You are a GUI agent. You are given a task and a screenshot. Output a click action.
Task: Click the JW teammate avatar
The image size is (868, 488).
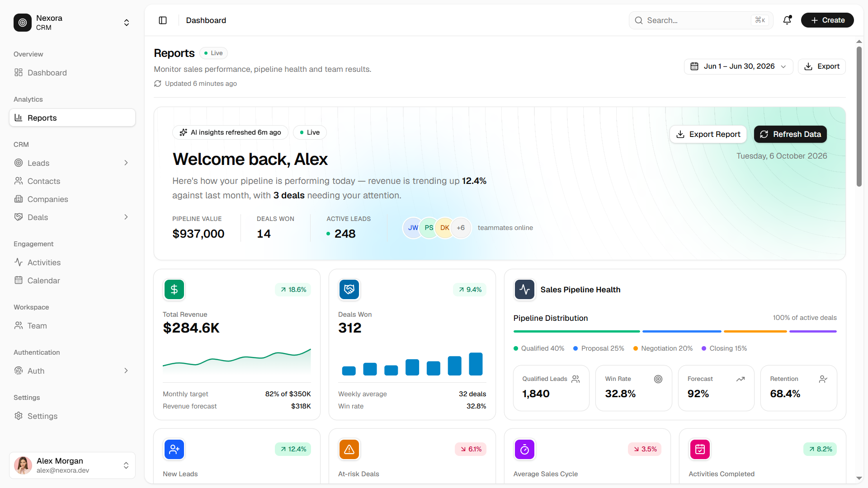click(x=413, y=228)
